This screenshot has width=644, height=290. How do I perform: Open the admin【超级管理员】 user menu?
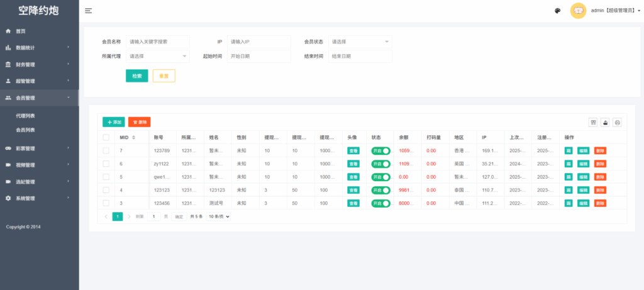[615, 11]
